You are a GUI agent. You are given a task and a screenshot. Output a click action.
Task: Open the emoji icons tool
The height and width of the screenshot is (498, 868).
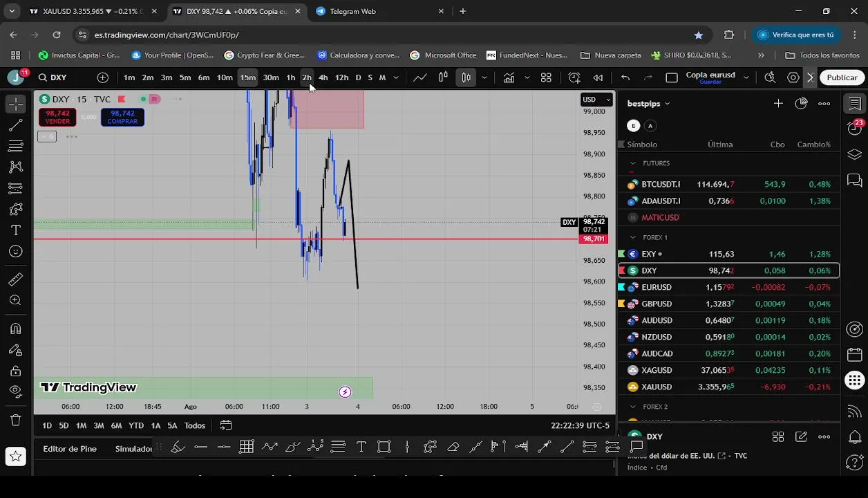point(16,252)
